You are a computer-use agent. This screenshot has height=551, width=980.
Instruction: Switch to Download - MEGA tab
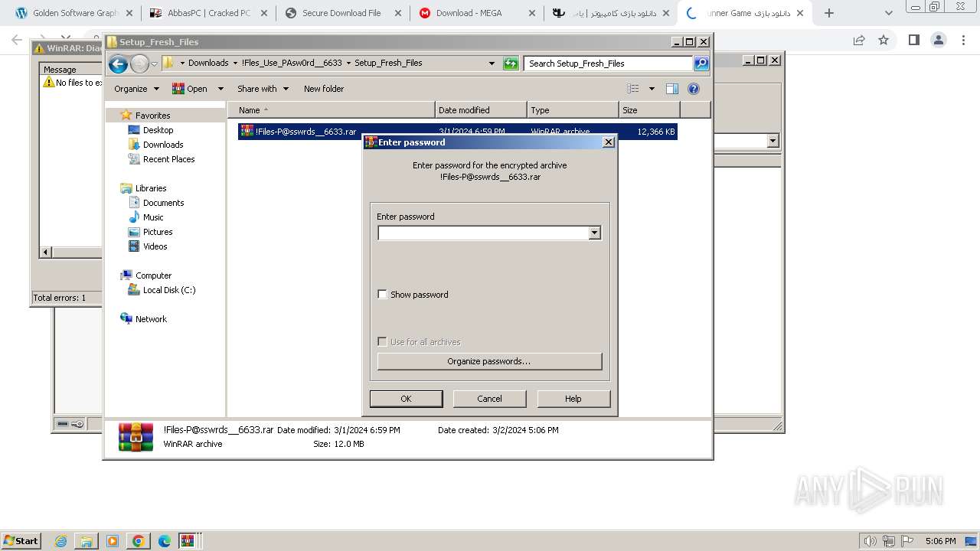pyautogui.click(x=476, y=13)
